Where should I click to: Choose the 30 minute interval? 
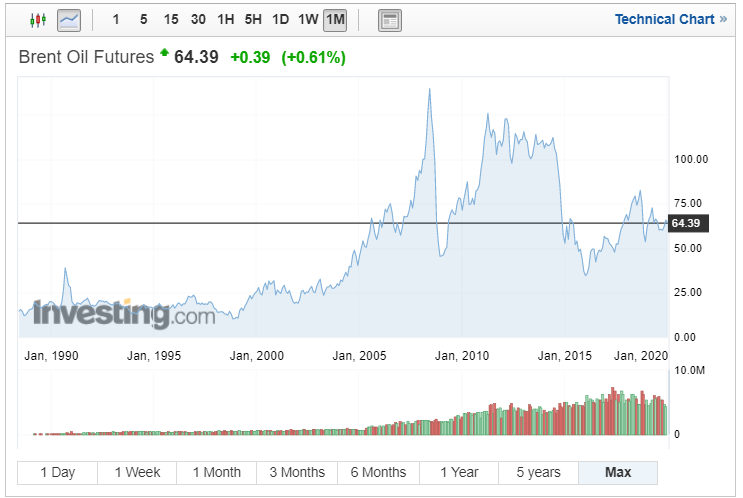click(198, 19)
